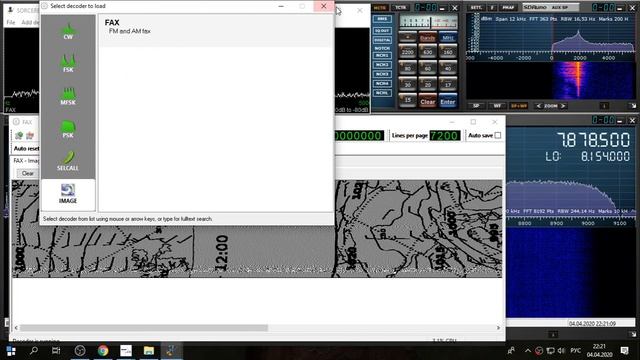The height and width of the screenshot is (360, 640).
Task: Open Windows search from taskbar
Action: (34, 351)
